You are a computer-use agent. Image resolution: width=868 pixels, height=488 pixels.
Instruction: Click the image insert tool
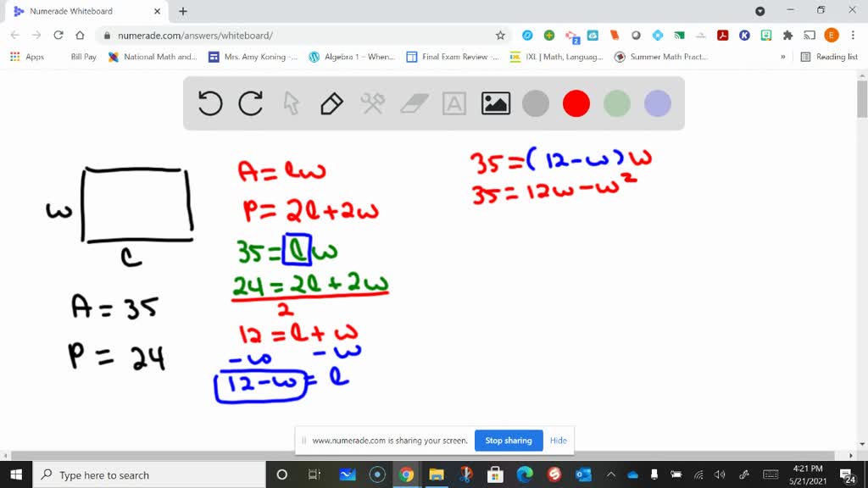coord(495,103)
